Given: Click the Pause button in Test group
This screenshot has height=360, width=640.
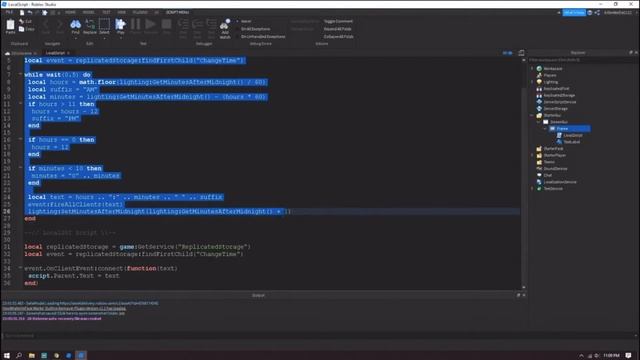Looking at the screenshot, I should pos(136,24).
